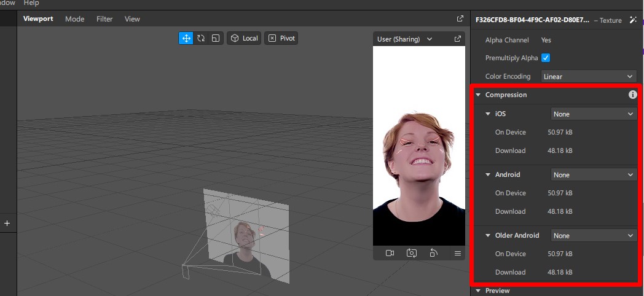This screenshot has width=644, height=296.
Task: Collapse the Preview section
Action: tap(478, 290)
